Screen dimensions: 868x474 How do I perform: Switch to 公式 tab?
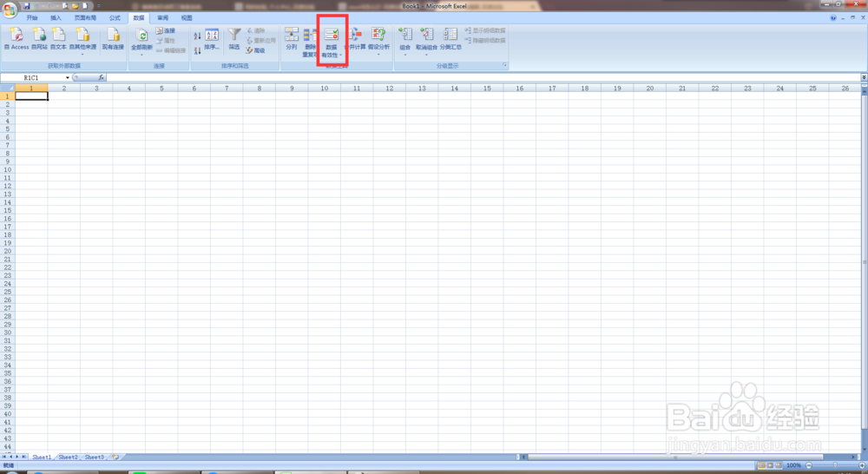point(115,17)
